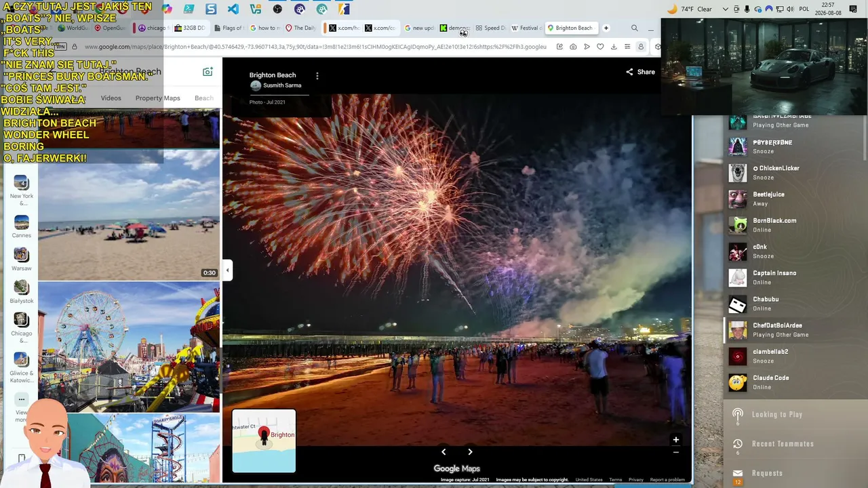This screenshot has height=488, width=868.
Task: Show hidden system tray icons chevron
Action: [x=726, y=9]
